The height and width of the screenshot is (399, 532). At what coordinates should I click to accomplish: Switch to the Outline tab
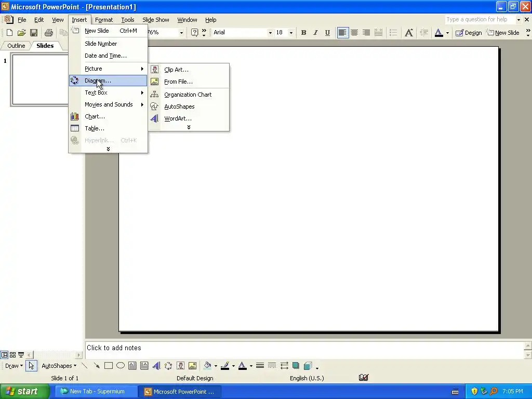(x=16, y=46)
